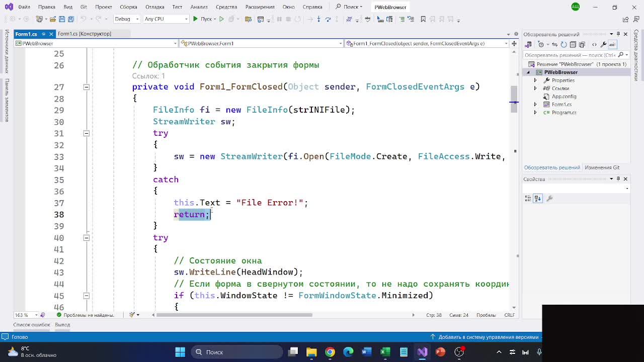Open the Сборка menu
644x362 pixels.
[x=128, y=7]
